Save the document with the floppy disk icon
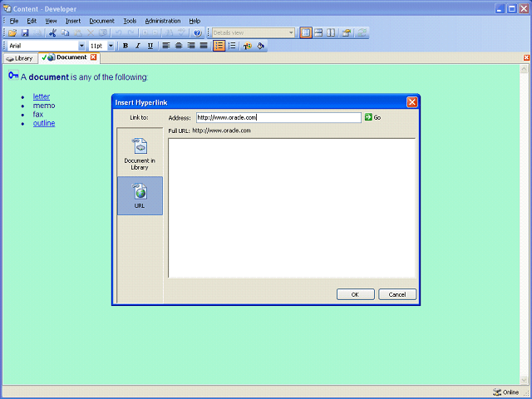Screen dimensions: 532x399 pos(25,33)
